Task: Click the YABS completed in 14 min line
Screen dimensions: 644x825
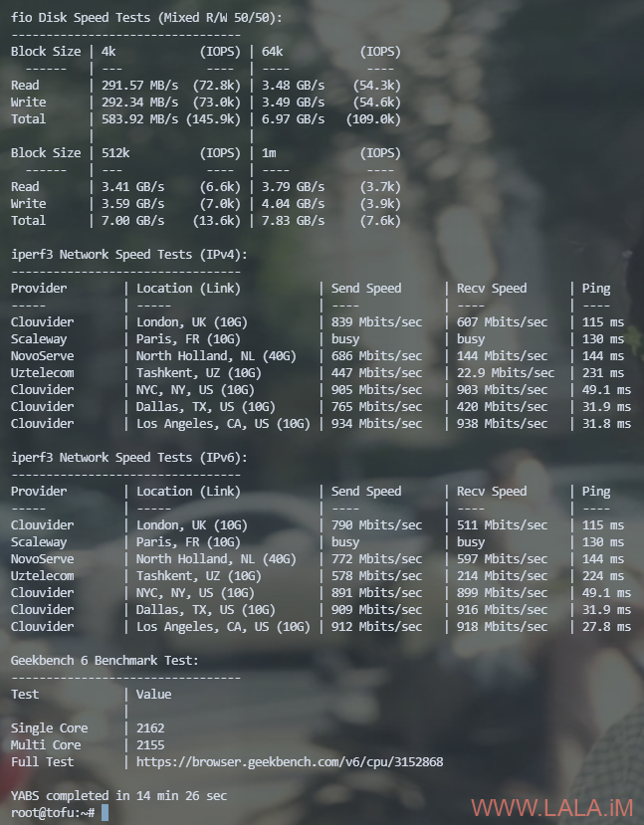Action: [x=118, y=795]
